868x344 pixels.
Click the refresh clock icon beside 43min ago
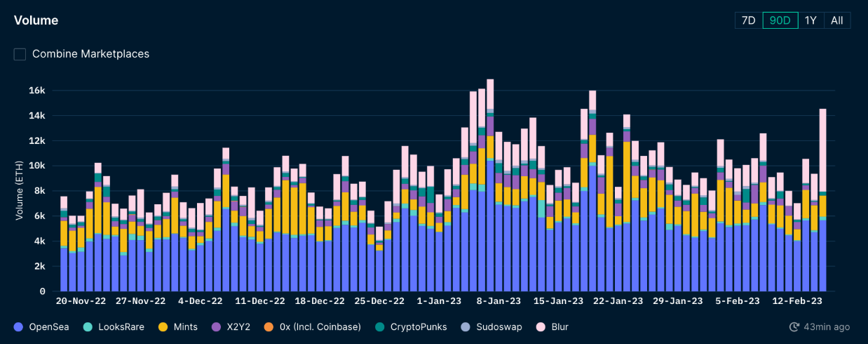pyautogui.click(x=794, y=327)
